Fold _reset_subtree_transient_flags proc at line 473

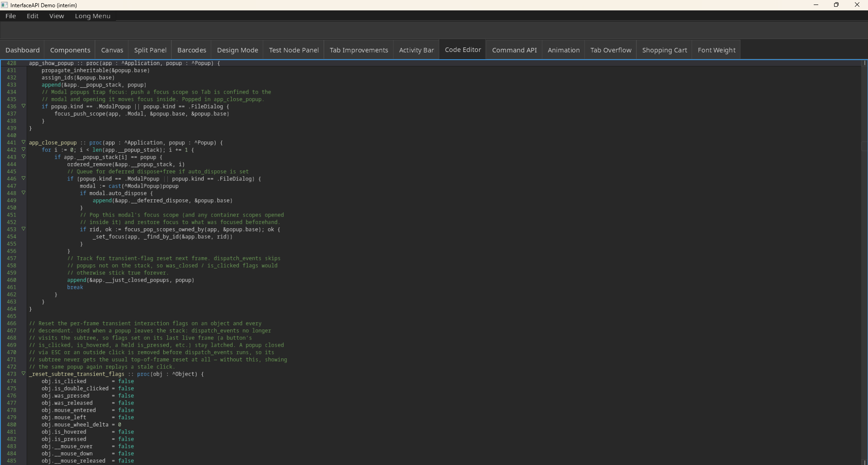[24, 374]
